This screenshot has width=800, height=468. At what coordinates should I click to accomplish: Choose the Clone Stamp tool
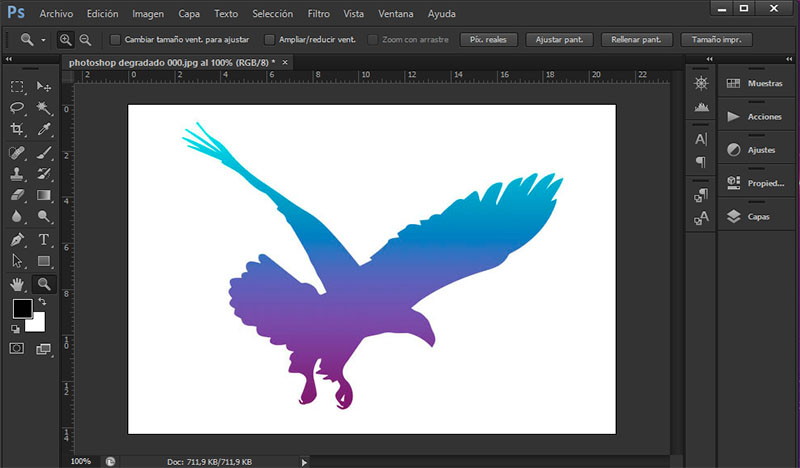17,173
